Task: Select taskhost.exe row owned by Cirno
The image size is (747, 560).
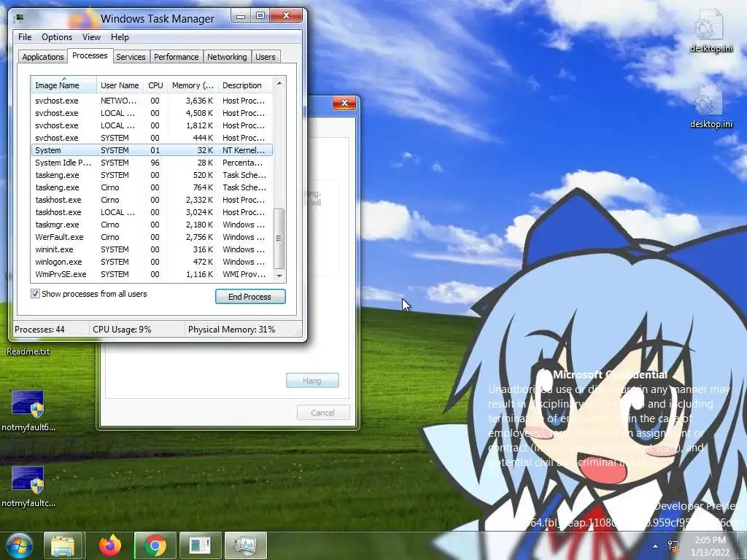Action: point(152,200)
